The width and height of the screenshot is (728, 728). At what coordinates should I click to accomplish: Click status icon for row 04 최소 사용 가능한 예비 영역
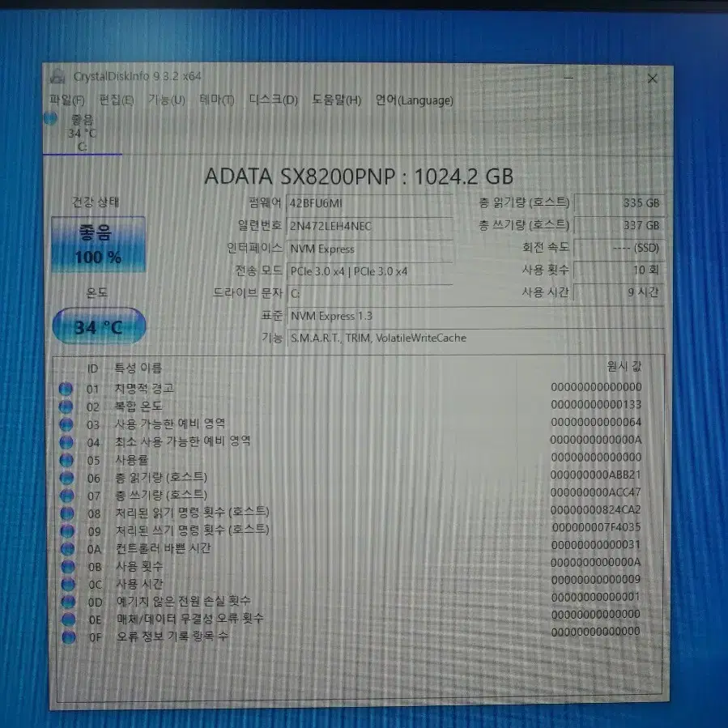[66, 442]
